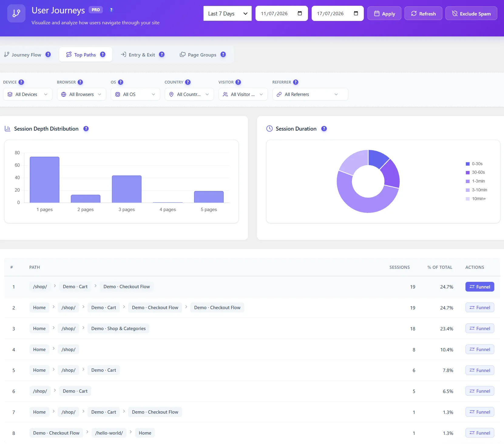Open Funnel for path row 8
This screenshot has width=504, height=444.
pyautogui.click(x=480, y=433)
